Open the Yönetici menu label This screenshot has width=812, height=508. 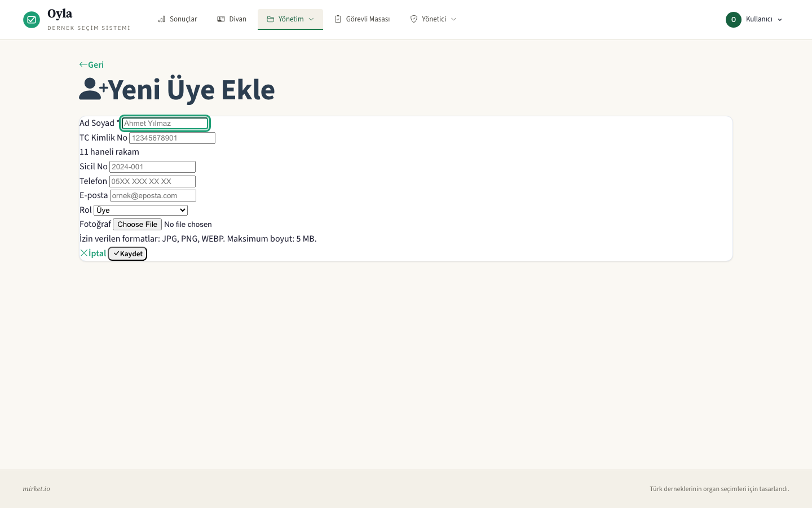tap(434, 19)
